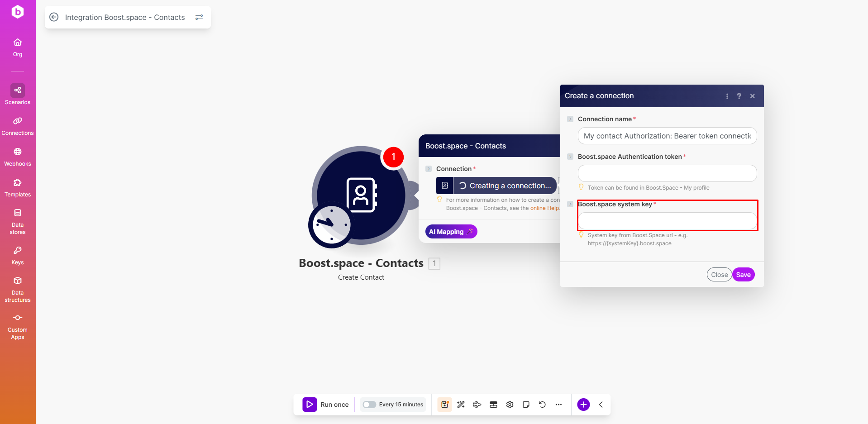The height and width of the screenshot is (424, 868).
Task: Toggle the Every 15 minutes scheduling switch
Action: (369, 405)
